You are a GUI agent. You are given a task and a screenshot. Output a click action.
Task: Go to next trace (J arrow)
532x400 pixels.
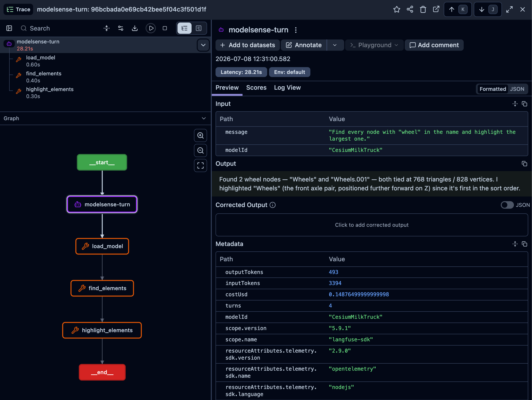click(487, 9)
